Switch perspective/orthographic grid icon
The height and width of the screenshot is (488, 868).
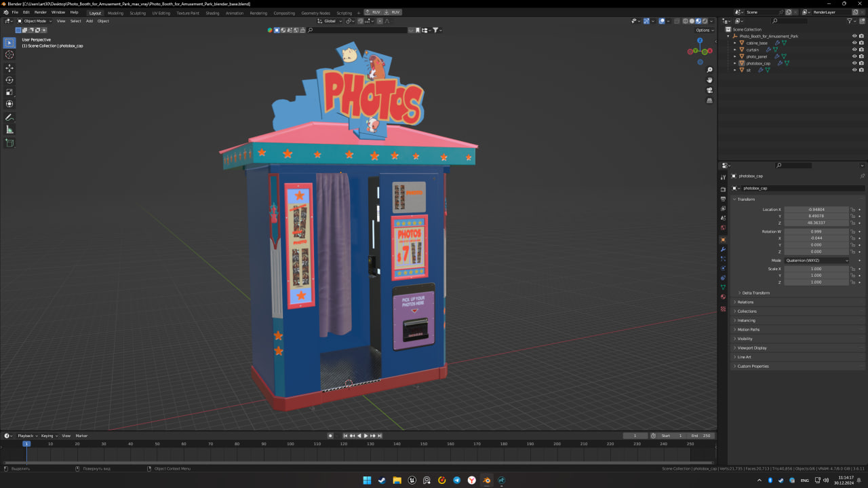tap(709, 100)
